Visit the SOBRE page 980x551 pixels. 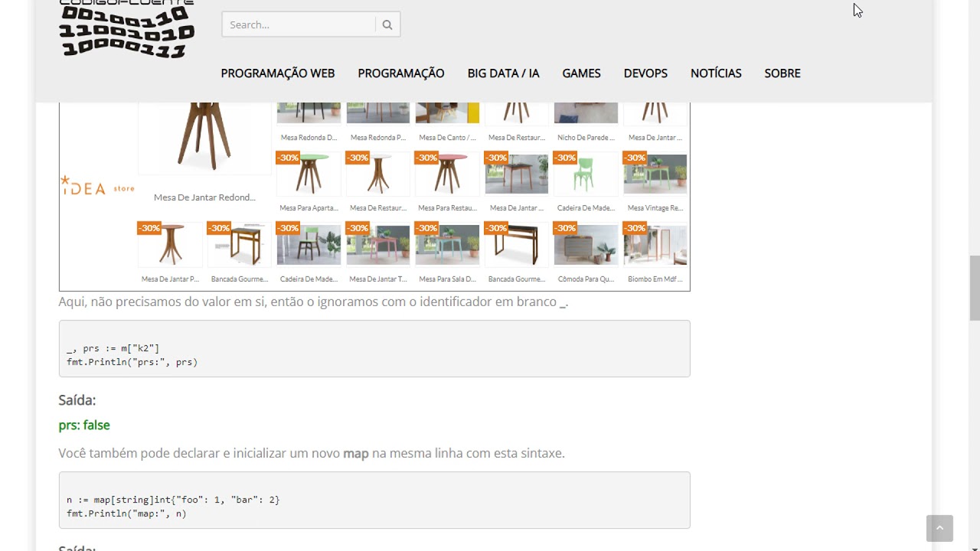(782, 73)
